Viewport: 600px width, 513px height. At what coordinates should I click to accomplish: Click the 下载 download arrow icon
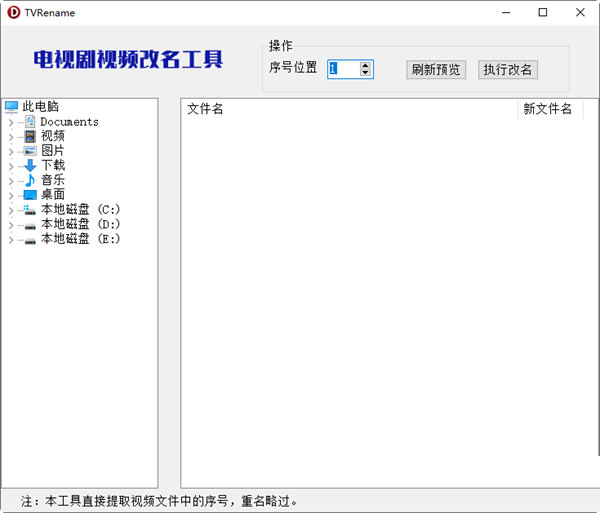pyautogui.click(x=30, y=165)
